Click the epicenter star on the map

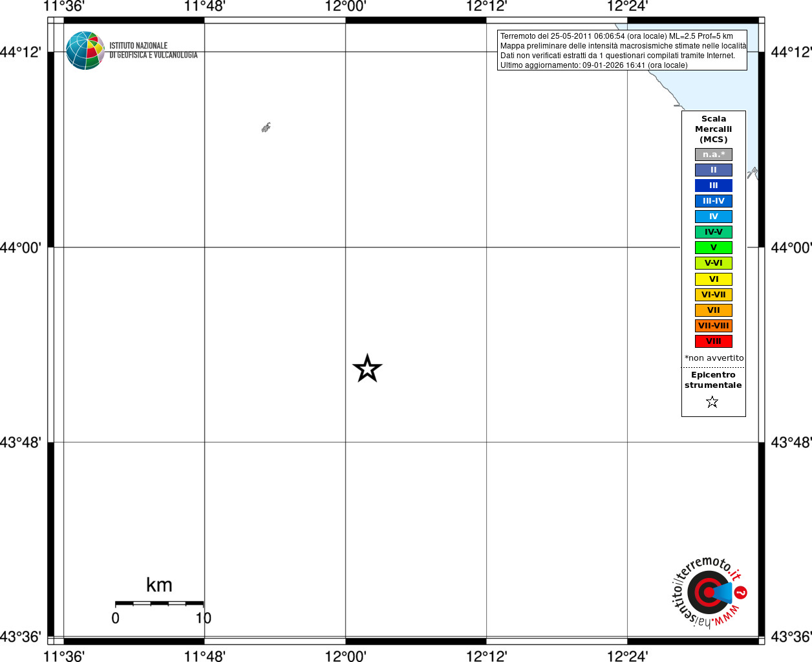367,368
